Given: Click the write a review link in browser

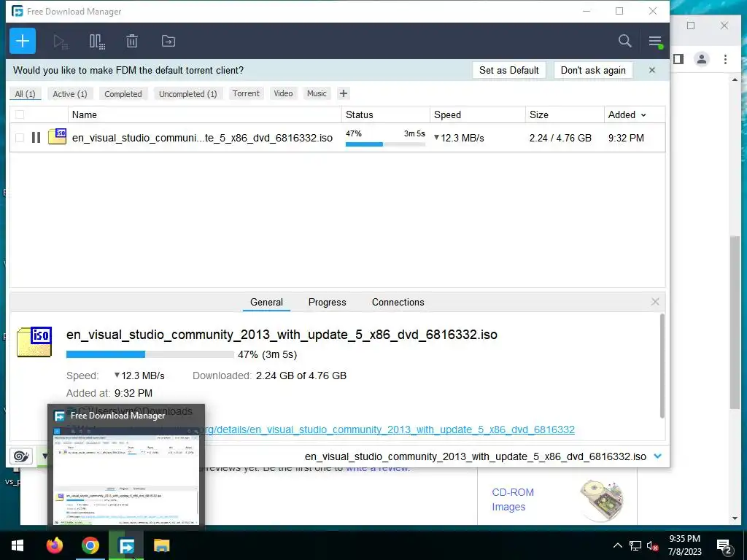Looking at the screenshot, I should pos(377,468).
